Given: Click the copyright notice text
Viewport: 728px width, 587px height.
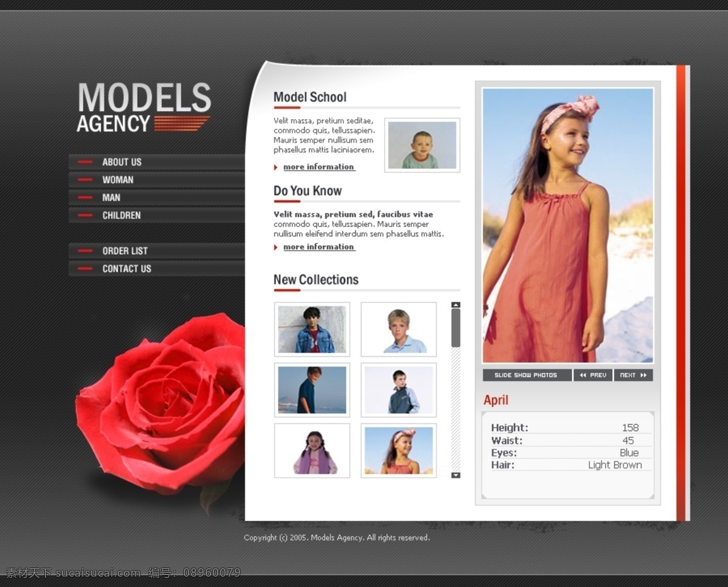Looking at the screenshot, I should [x=337, y=538].
